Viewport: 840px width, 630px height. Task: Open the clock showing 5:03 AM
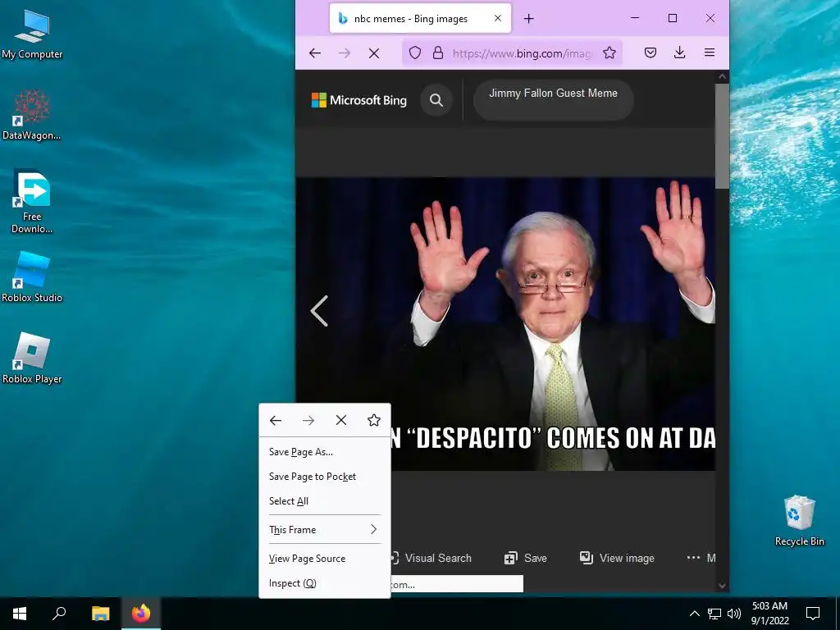click(769, 614)
